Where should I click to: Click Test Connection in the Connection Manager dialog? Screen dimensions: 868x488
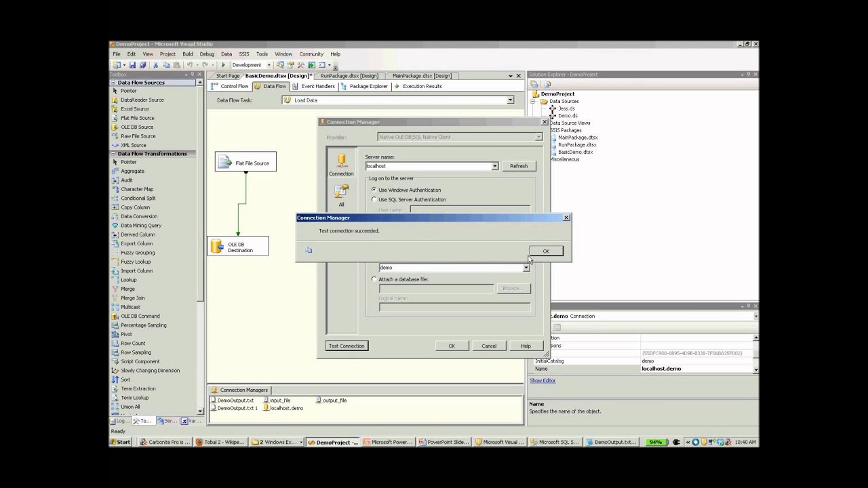pos(347,346)
